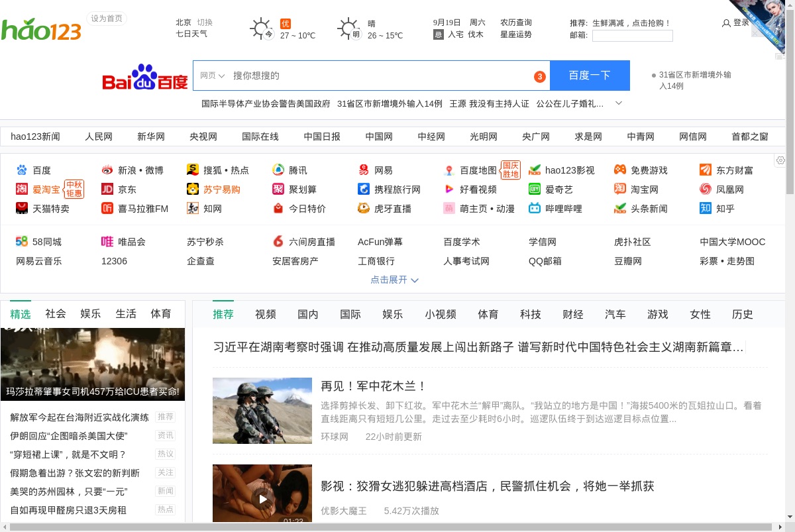The width and height of the screenshot is (795, 532).
Task: Switch to the 娱乐 tab in left panel
Action: pos(91,313)
